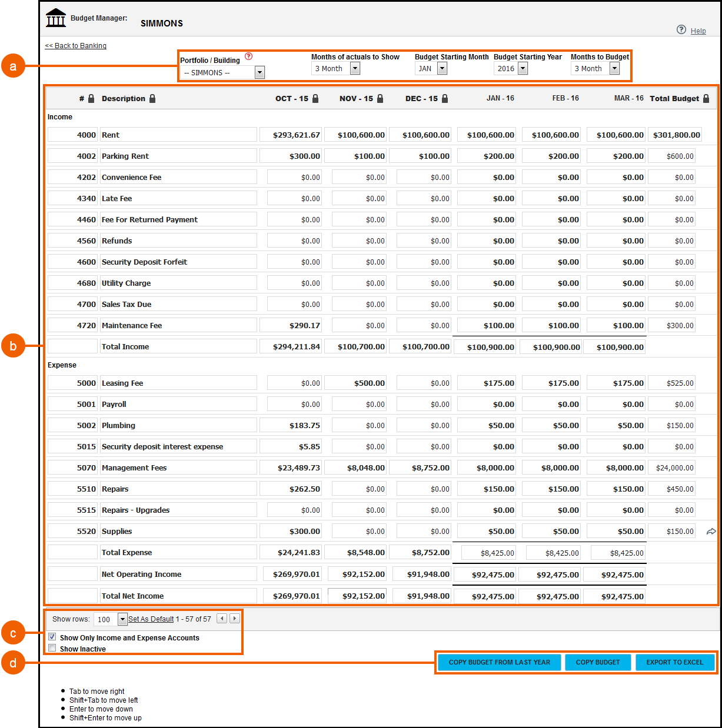Click the Rent Total Budget value $301,800.00
The height and width of the screenshot is (728, 722).
point(675,135)
